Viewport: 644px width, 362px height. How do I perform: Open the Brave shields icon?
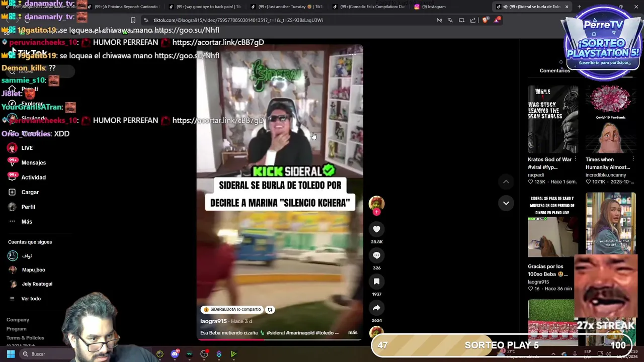click(485, 20)
